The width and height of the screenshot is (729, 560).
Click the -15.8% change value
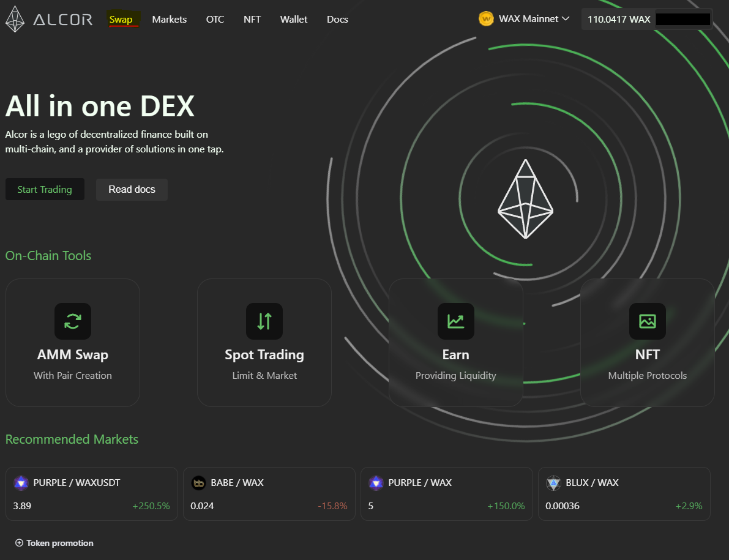tap(332, 506)
